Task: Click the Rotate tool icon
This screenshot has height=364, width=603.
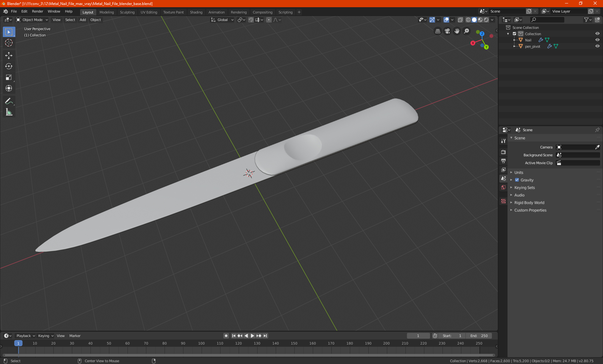Action: click(x=8, y=66)
